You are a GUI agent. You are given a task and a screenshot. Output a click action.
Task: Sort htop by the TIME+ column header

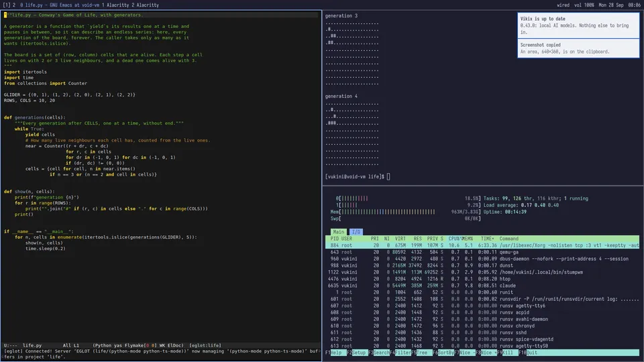[487, 239]
